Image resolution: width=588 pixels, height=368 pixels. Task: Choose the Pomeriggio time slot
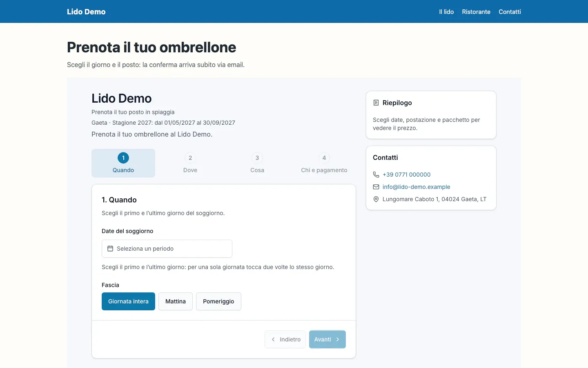coord(218,301)
